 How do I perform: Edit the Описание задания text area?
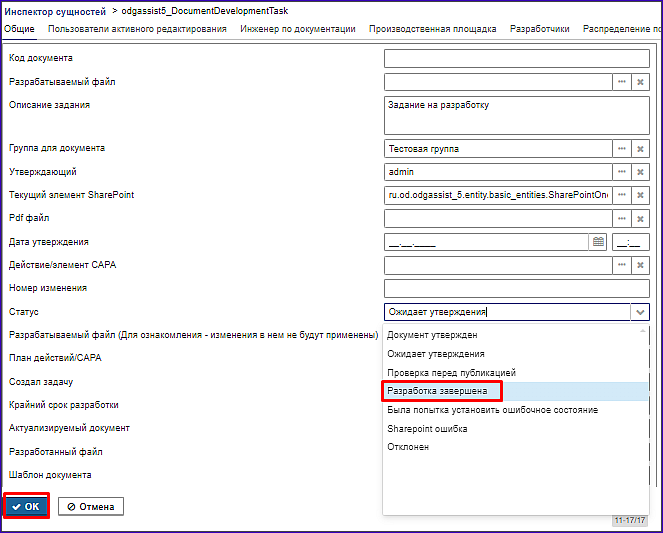[x=517, y=115]
